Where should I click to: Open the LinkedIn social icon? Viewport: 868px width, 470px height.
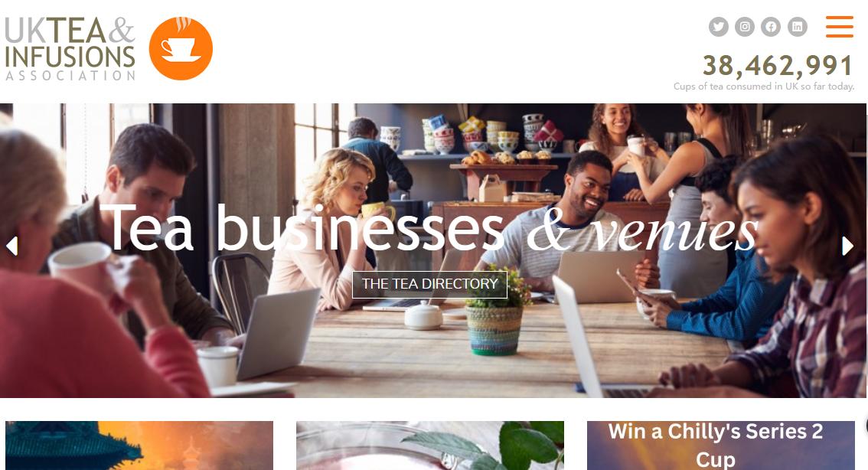[x=797, y=27]
